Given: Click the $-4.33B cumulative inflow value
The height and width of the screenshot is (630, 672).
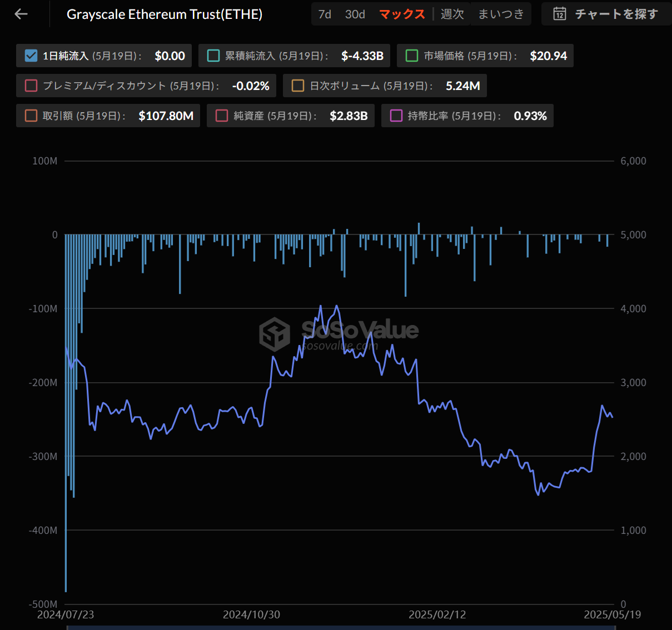Looking at the screenshot, I should 362,56.
